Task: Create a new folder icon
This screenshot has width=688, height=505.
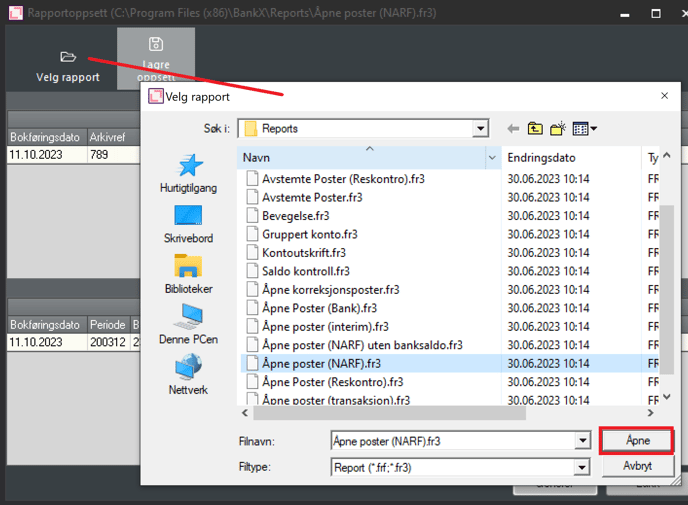Action: pyautogui.click(x=559, y=128)
